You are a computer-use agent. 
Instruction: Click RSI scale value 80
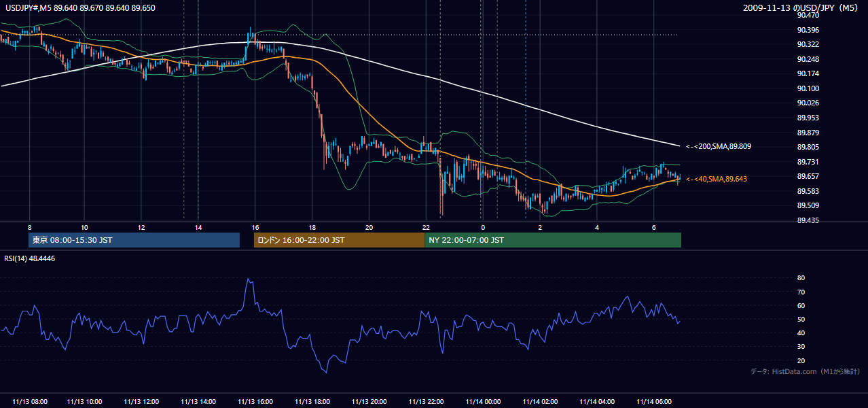(801, 278)
